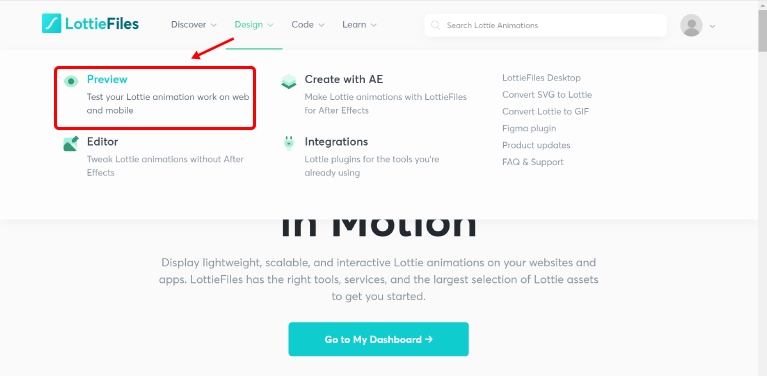Click 'Make Lottie animations with LottieFiles' description
The width and height of the screenshot is (767, 376).
click(x=385, y=104)
